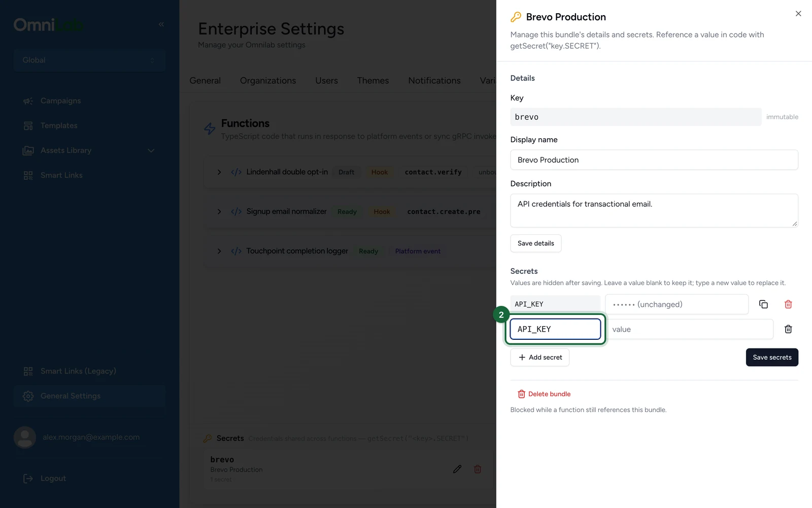Click the Add secret button
This screenshot has height=508, width=812.
[x=539, y=357]
